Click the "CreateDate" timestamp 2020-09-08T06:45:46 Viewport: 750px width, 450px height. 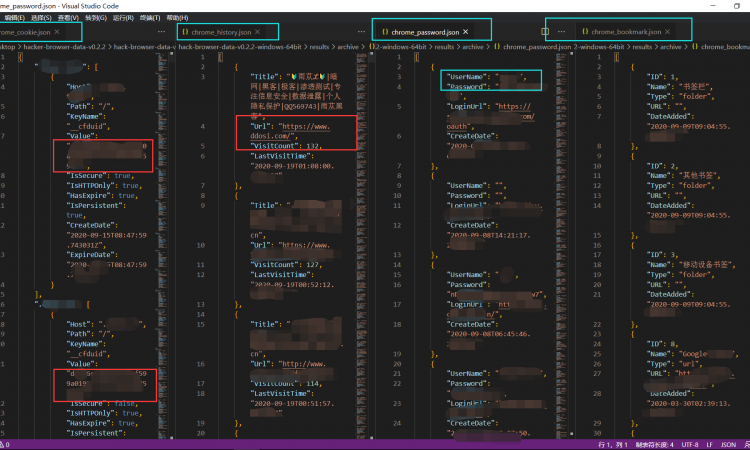point(490,334)
